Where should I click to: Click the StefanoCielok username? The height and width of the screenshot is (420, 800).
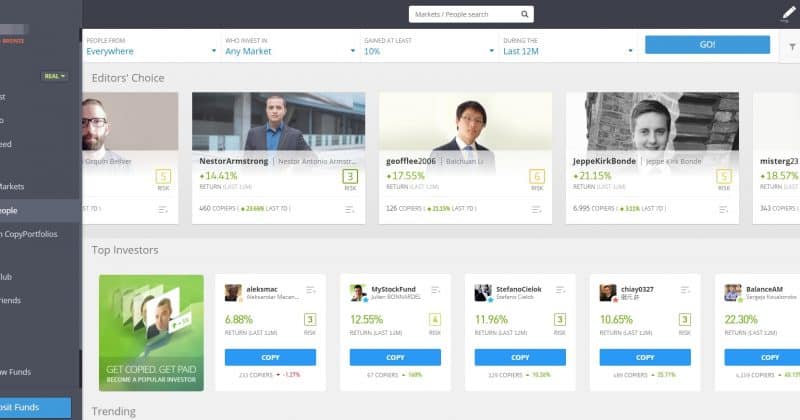519,289
